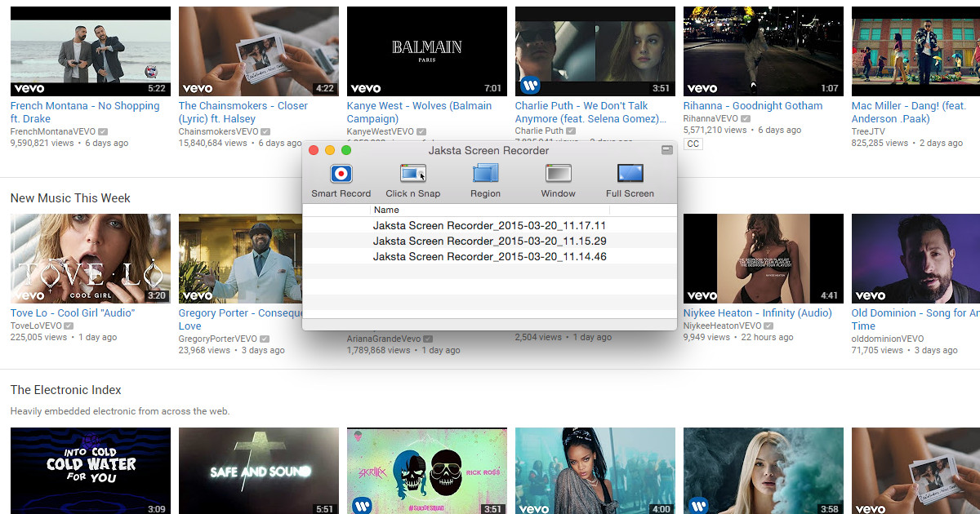Open the Rihanna Goodnight Gotham thumbnail
The image size is (980, 514).
(764, 51)
